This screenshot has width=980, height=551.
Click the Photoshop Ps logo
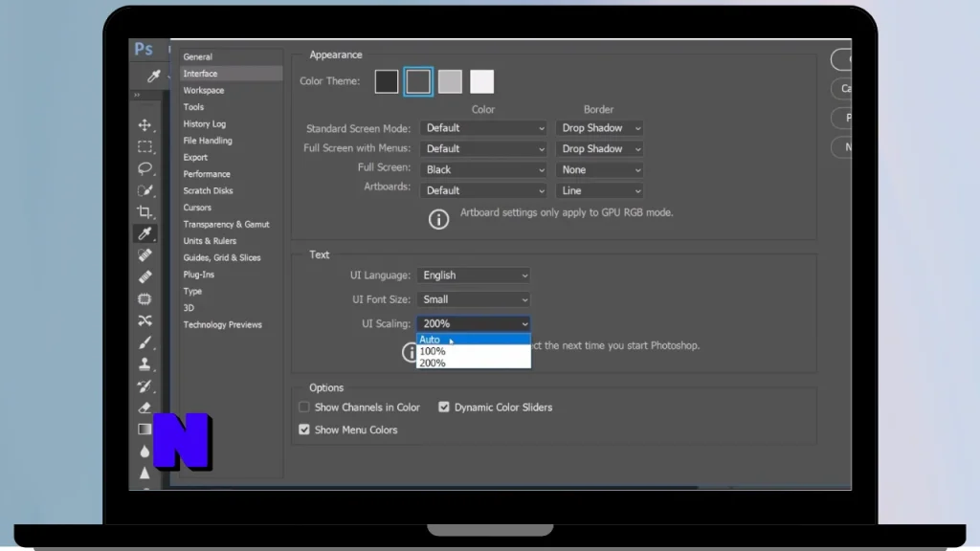tap(144, 49)
